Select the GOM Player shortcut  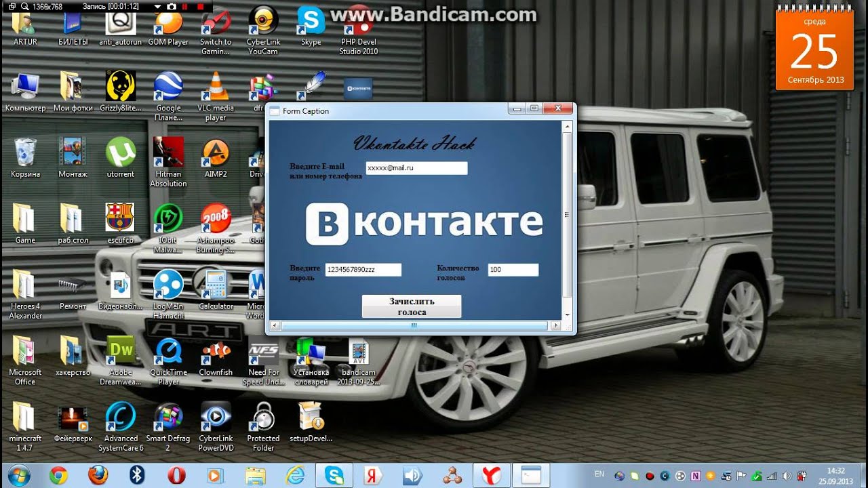click(x=168, y=28)
